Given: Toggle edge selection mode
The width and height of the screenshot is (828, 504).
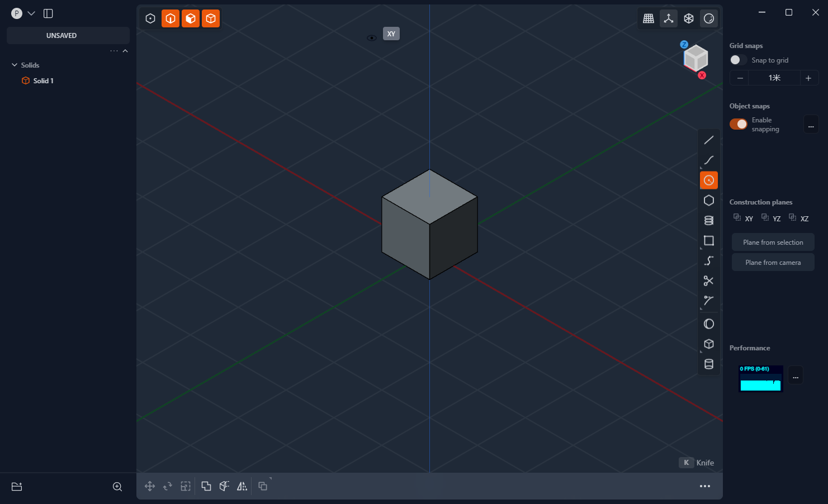Looking at the screenshot, I should click(171, 18).
